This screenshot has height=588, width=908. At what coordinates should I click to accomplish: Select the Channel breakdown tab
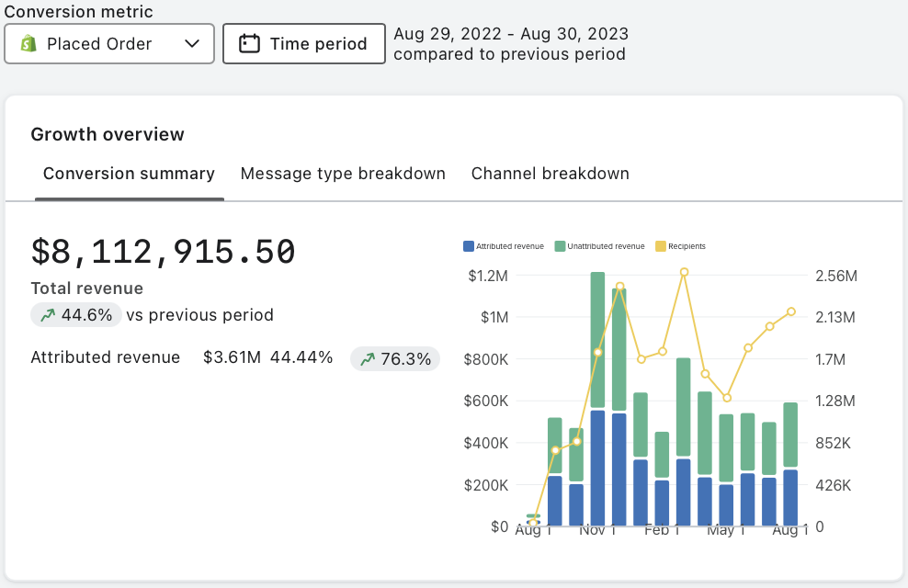pos(550,174)
